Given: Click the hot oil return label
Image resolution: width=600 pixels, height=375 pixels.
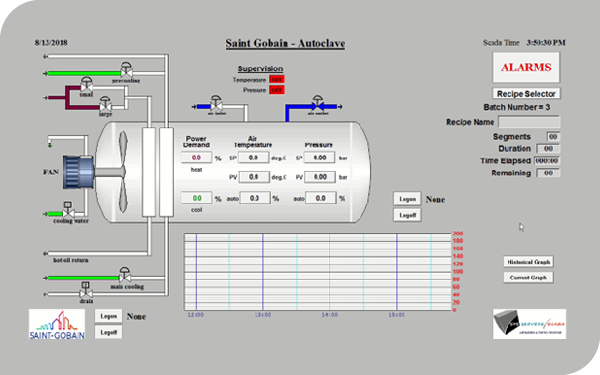Looking at the screenshot, I should (71, 260).
